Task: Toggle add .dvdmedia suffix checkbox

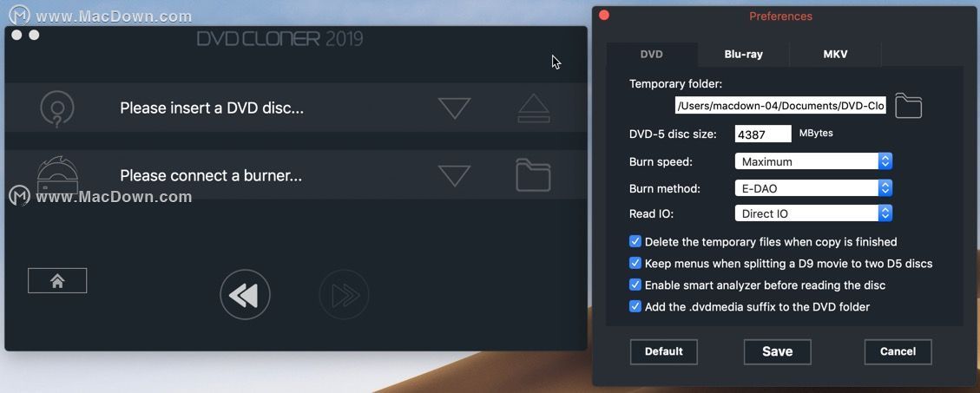Action: 635,307
